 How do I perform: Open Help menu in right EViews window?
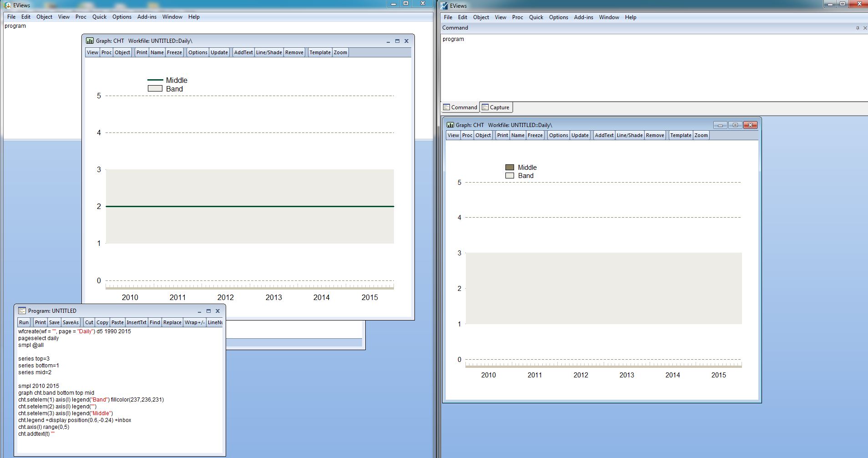(x=631, y=17)
